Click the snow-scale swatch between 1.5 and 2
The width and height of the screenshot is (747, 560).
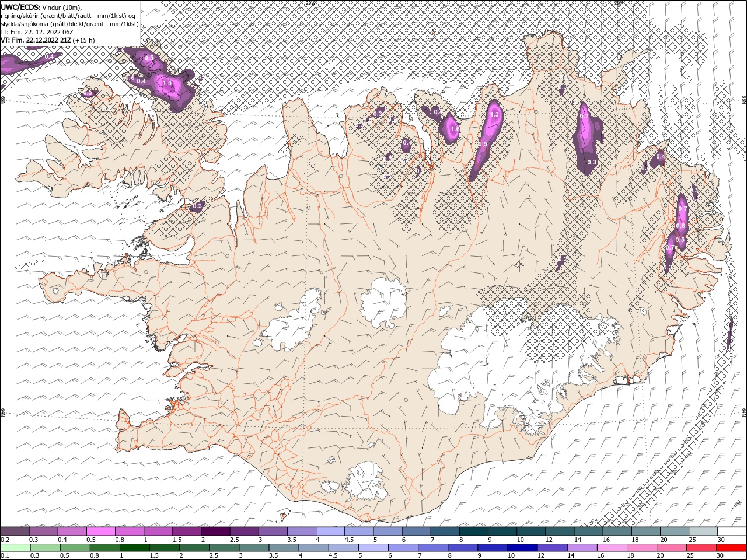pos(186,531)
